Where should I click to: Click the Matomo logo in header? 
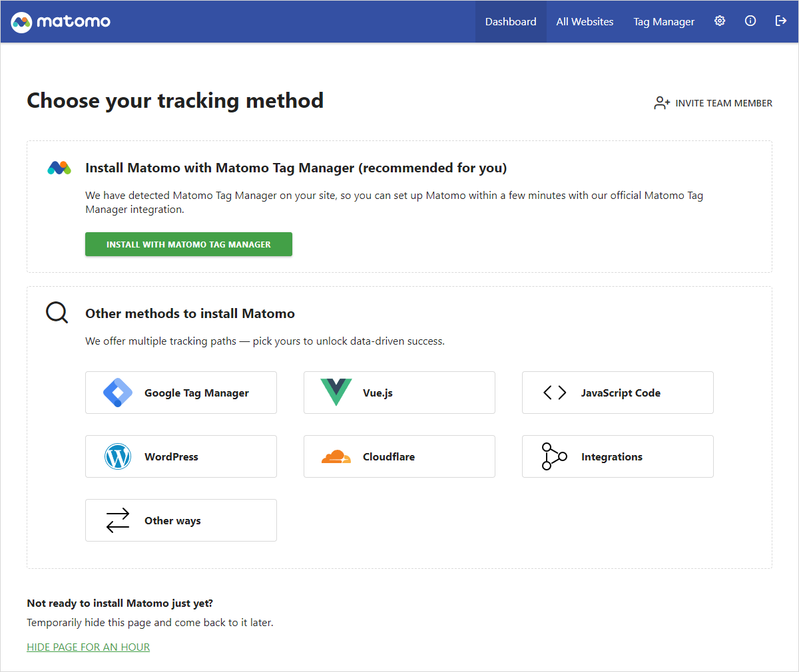pyautogui.click(x=61, y=22)
